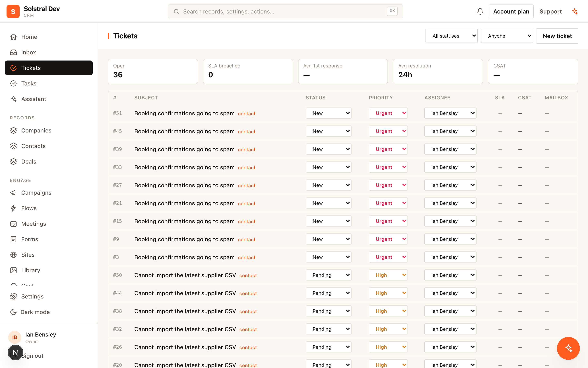Open ticket #38 Cannot import supplier CSV
The width and height of the screenshot is (588, 368).
(x=185, y=311)
